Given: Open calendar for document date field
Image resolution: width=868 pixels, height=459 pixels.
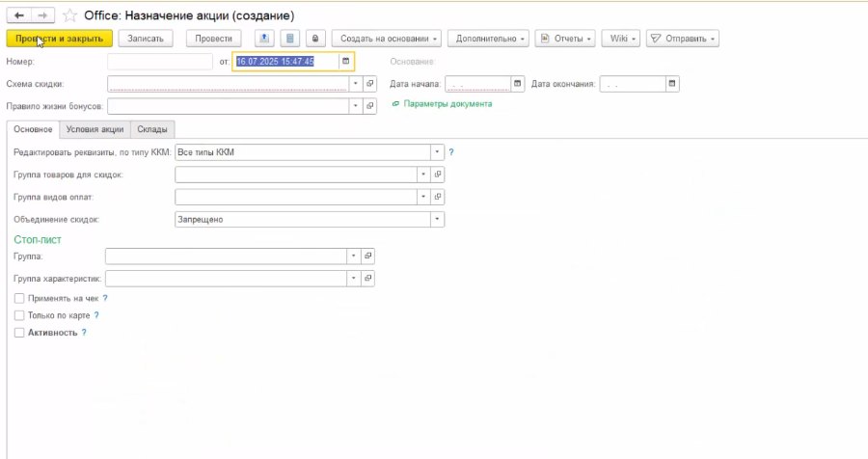Looking at the screenshot, I should tap(346, 62).
